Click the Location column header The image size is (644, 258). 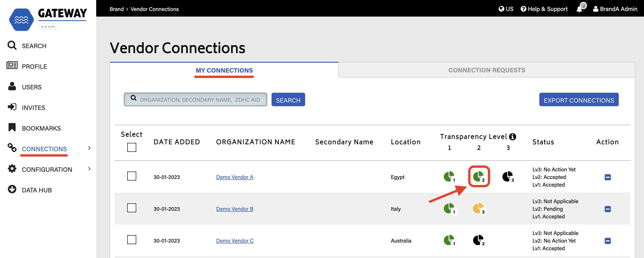click(x=406, y=142)
